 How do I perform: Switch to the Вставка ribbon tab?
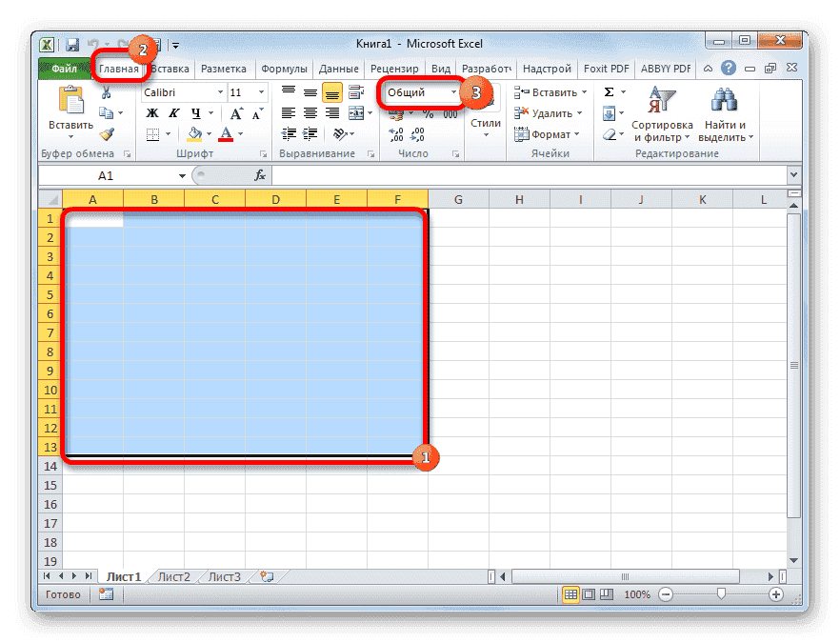[x=170, y=68]
